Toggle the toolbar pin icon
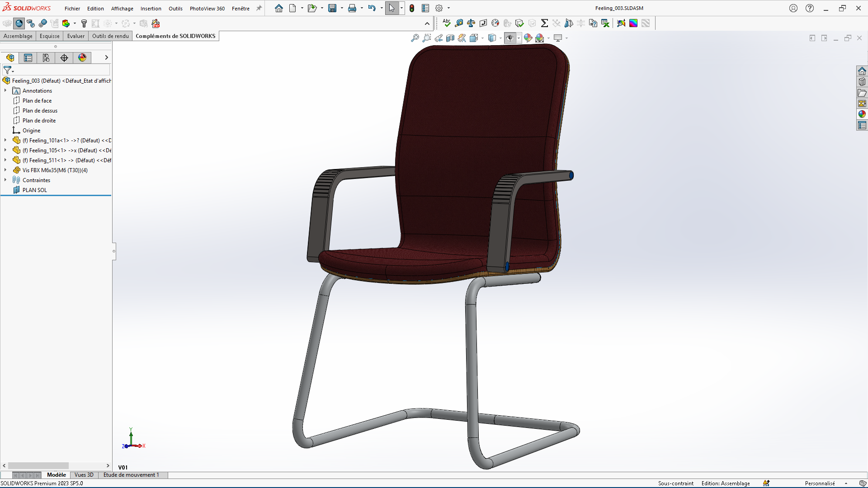The width and height of the screenshot is (868, 488). click(259, 8)
